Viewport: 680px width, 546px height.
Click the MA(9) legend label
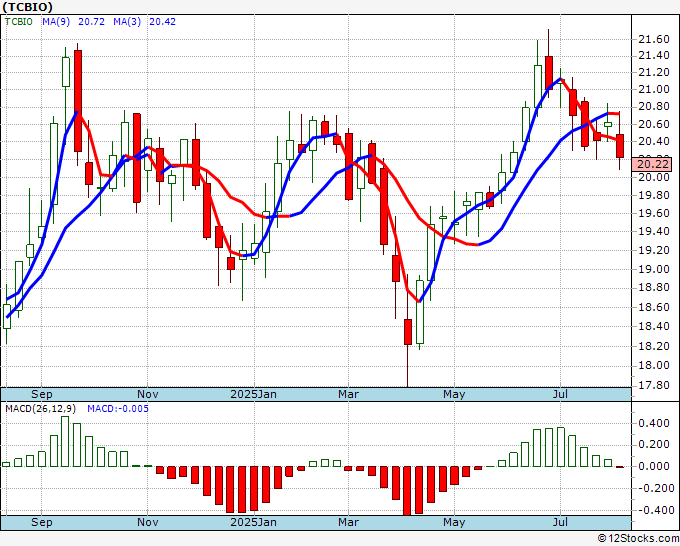click(56, 21)
